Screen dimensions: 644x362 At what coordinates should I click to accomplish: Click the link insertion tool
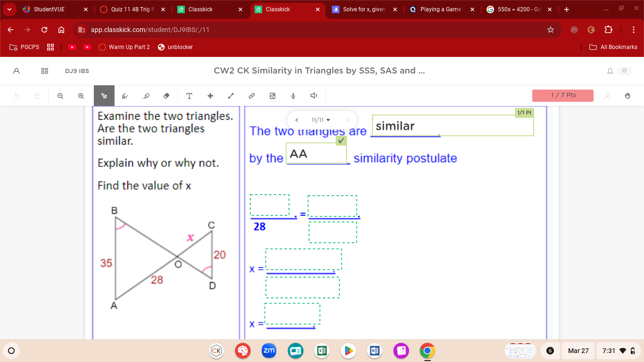pyautogui.click(x=251, y=96)
